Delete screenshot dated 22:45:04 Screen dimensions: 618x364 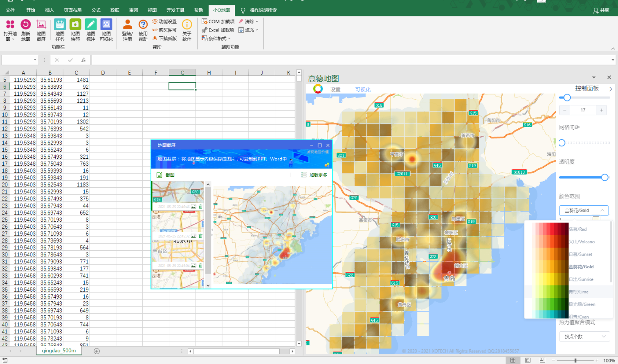coord(200,266)
